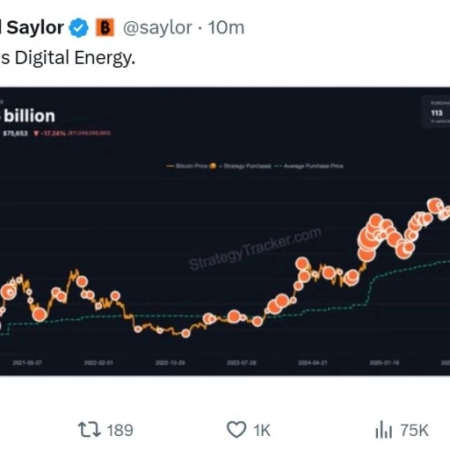Click the Strategy Purchase legend coin icon

(213, 166)
